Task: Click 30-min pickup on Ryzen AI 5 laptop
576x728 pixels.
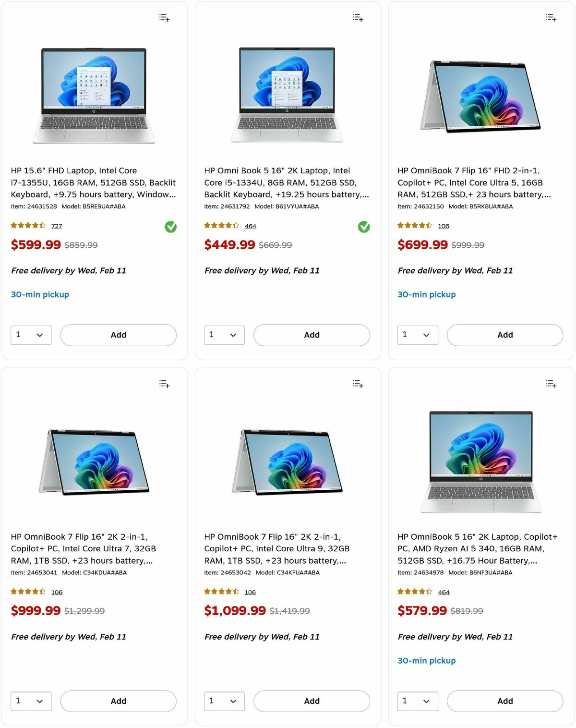Action: pyautogui.click(x=426, y=660)
